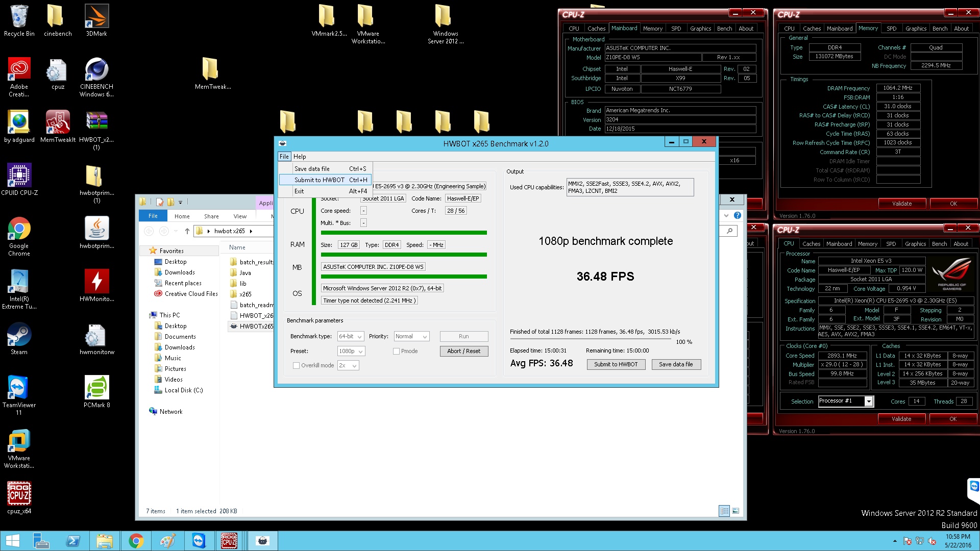
Task: Switch Explorer ribbon to View tab
Action: click(240, 216)
